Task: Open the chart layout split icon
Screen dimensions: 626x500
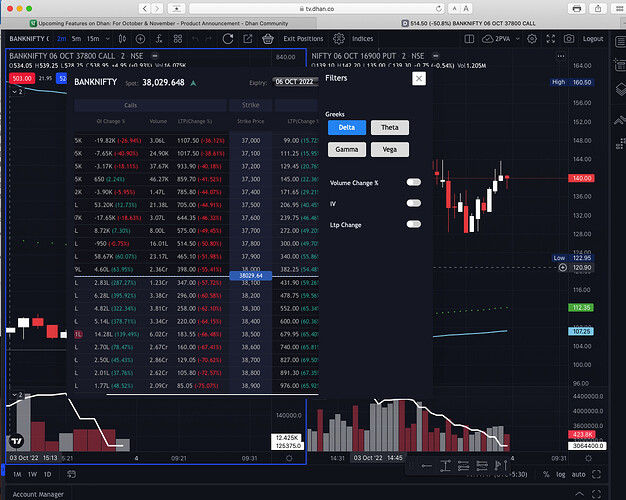Action: 469,39
